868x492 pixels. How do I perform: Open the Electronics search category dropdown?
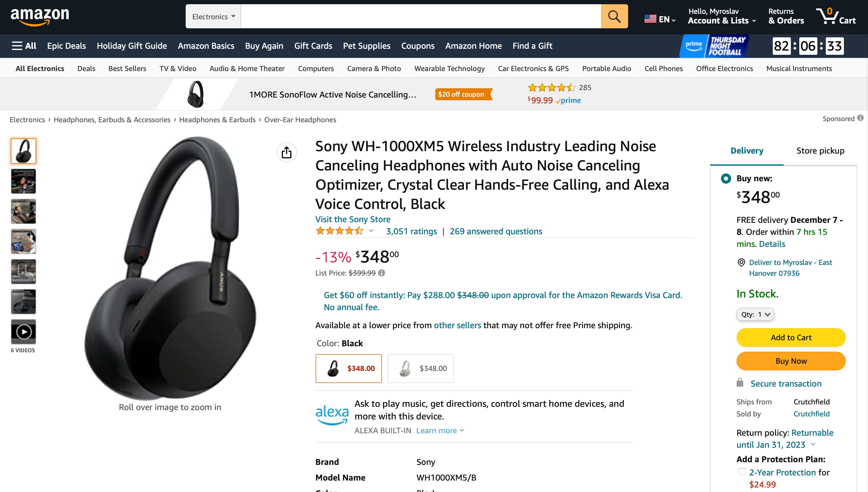pyautogui.click(x=213, y=16)
